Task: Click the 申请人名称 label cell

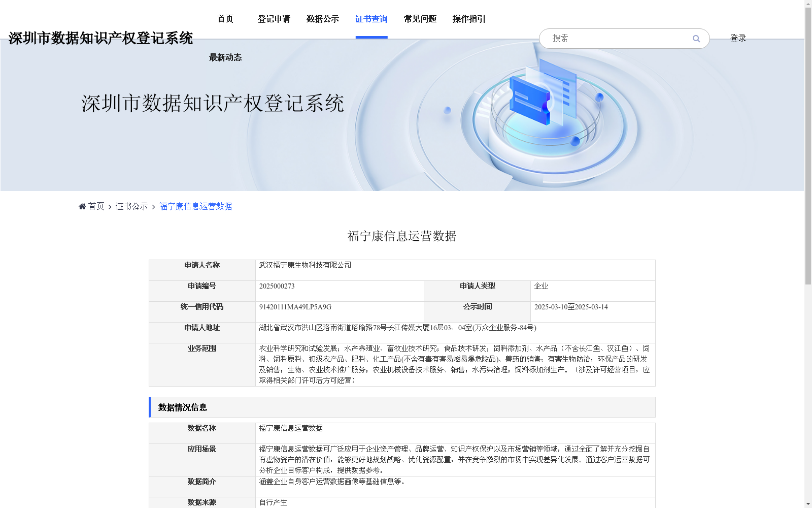Action: pyautogui.click(x=202, y=270)
